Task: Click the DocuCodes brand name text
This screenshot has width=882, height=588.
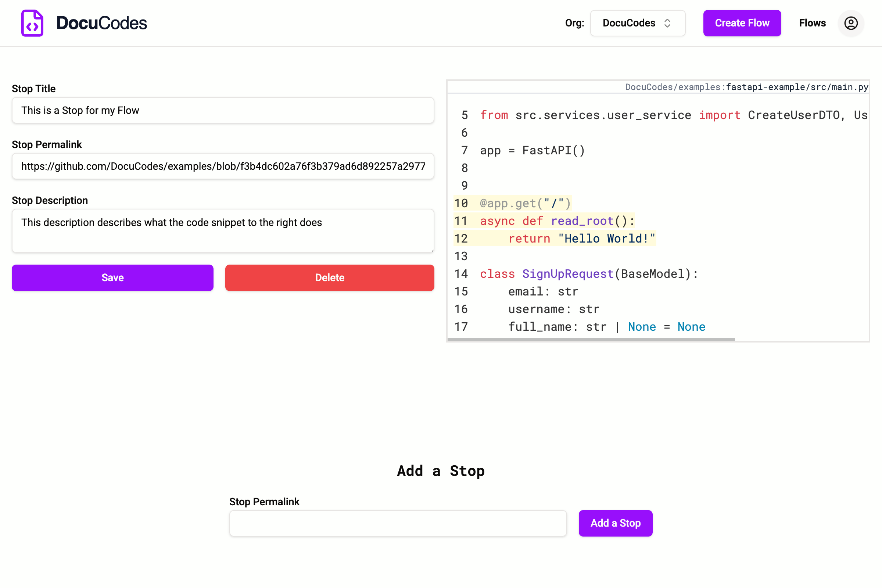Action: pos(101,23)
